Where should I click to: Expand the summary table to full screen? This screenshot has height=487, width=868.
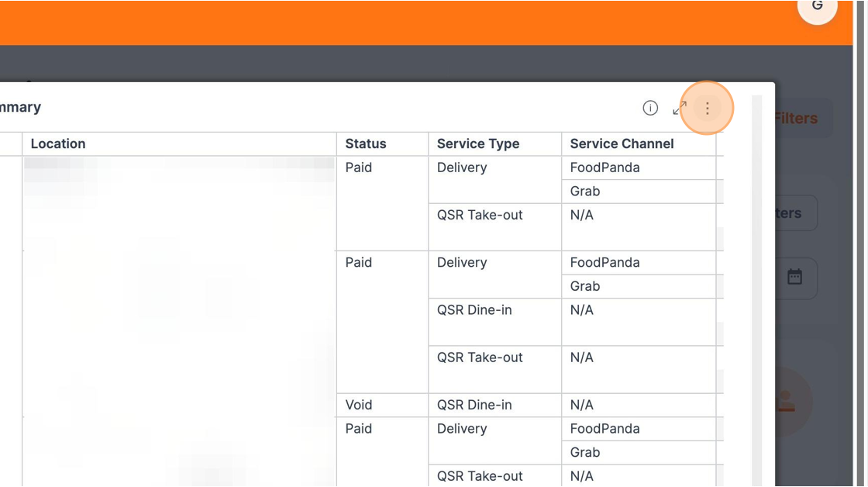[679, 108]
